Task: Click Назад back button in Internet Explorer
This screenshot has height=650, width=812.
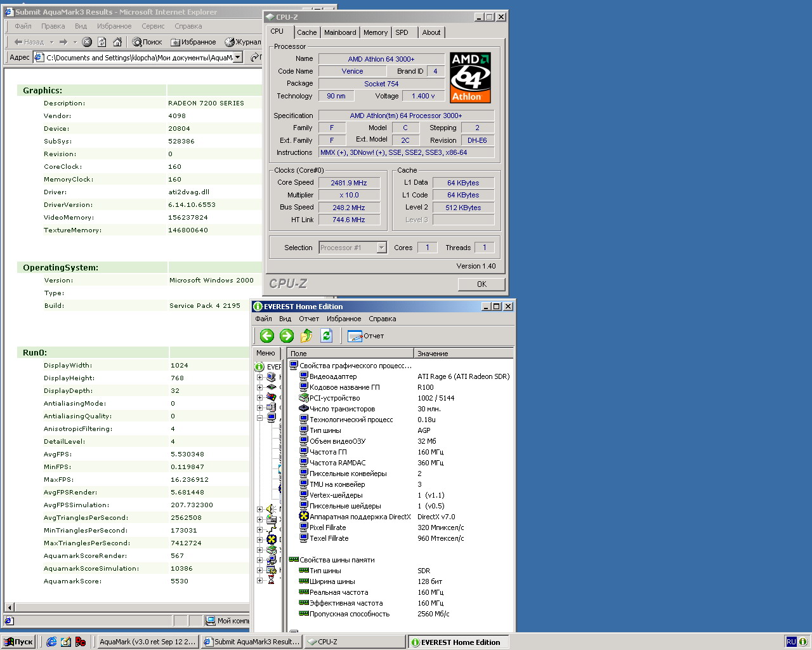Action: 29,42
